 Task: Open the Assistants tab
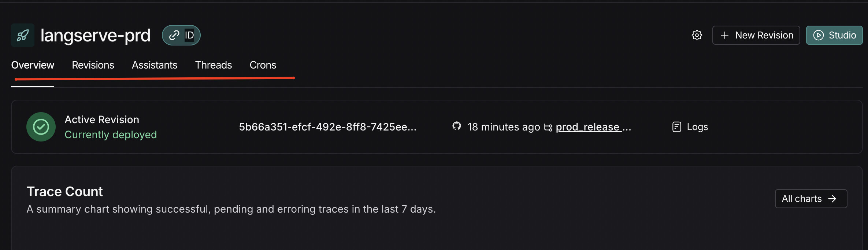point(155,65)
